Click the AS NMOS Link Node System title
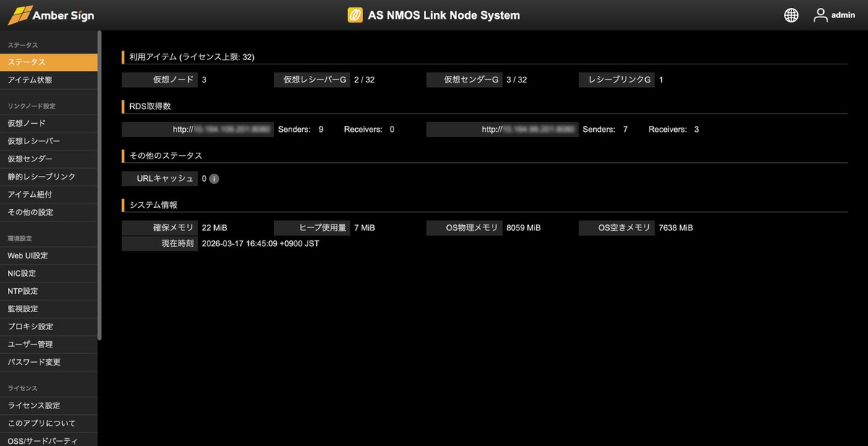Image resolution: width=868 pixels, height=446 pixels. pyautogui.click(x=444, y=15)
